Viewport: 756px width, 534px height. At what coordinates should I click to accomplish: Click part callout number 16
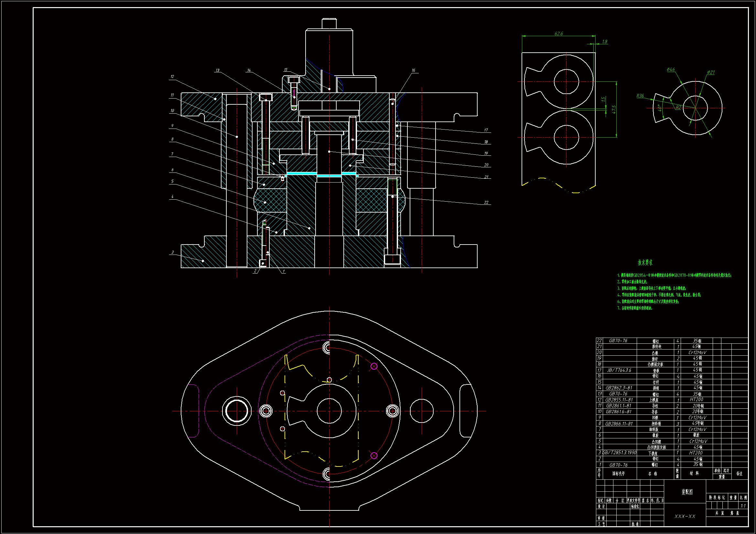click(x=413, y=70)
